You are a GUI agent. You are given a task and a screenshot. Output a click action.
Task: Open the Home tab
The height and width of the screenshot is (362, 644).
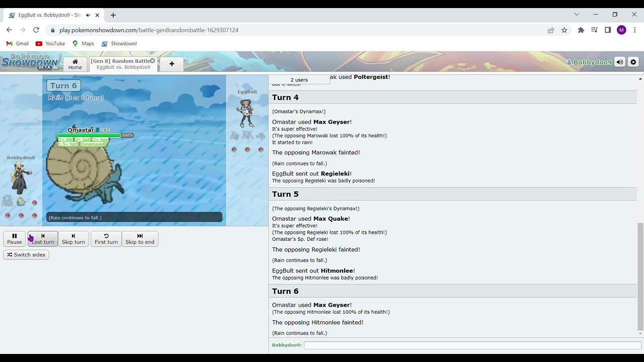click(75, 64)
